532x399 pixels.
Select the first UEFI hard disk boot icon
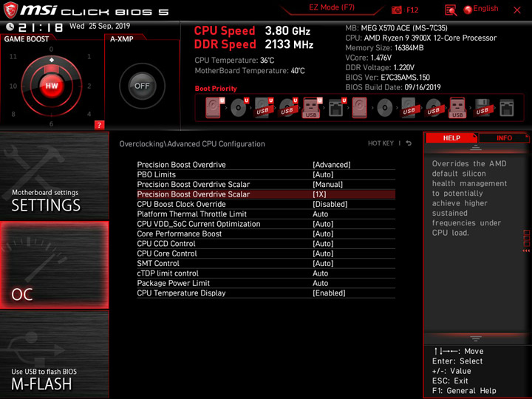(x=215, y=108)
